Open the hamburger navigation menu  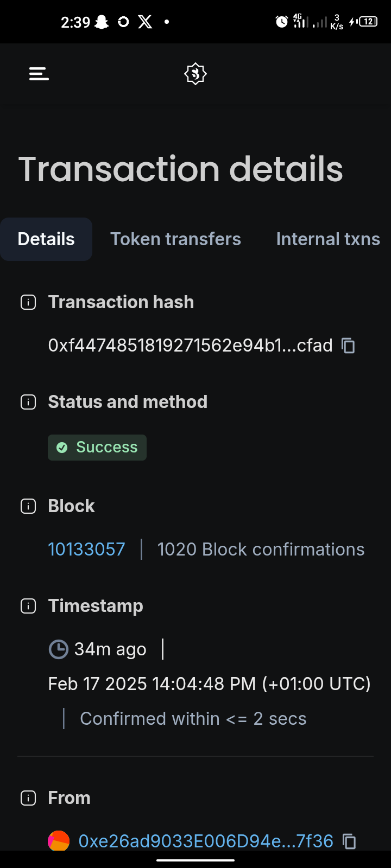point(39,74)
